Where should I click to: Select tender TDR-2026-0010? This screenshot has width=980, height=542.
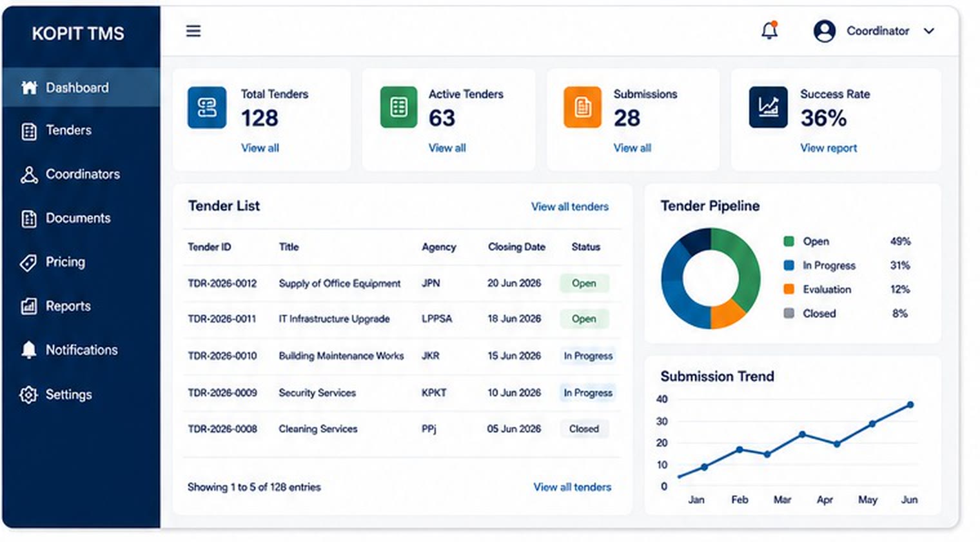tap(222, 356)
